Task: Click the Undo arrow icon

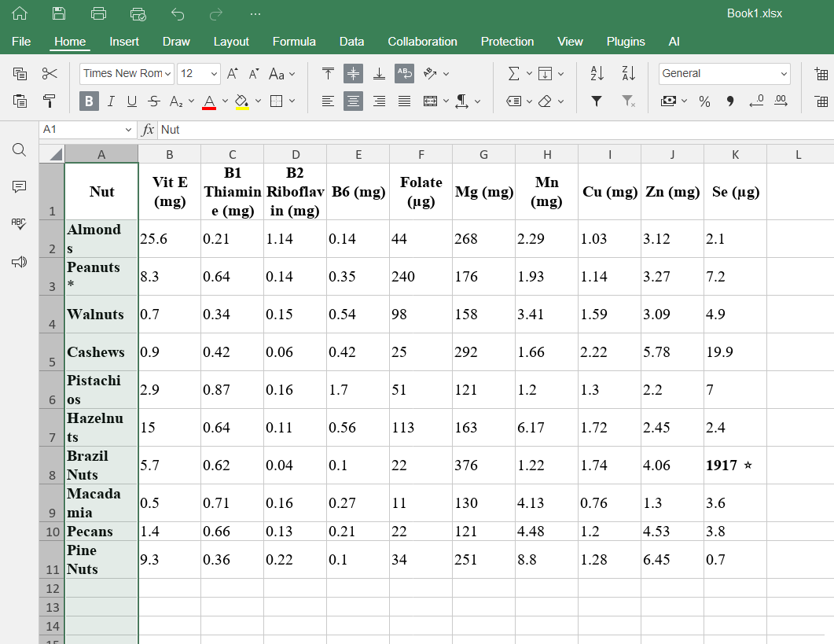Action: [x=178, y=13]
